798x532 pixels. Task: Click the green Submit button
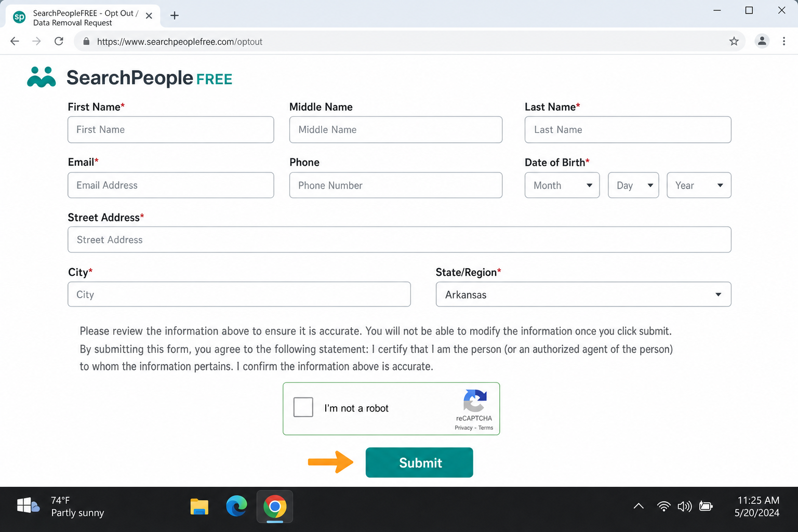[x=419, y=462]
